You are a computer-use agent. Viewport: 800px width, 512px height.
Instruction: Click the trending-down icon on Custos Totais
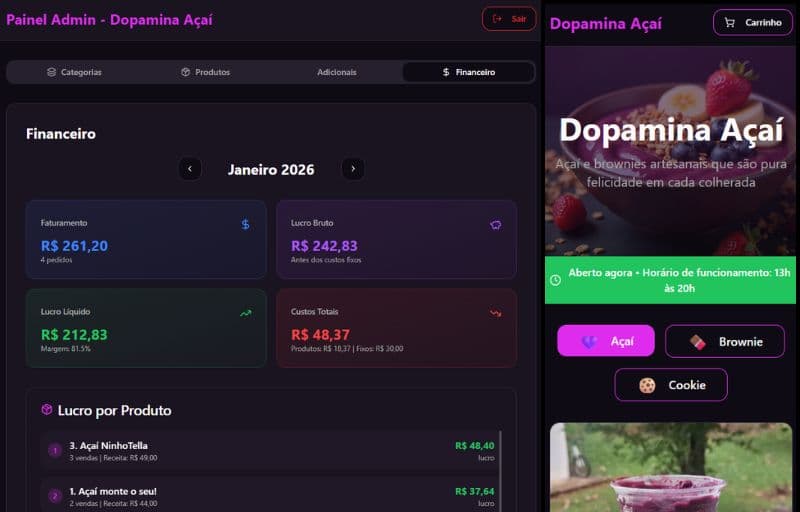coord(495,313)
